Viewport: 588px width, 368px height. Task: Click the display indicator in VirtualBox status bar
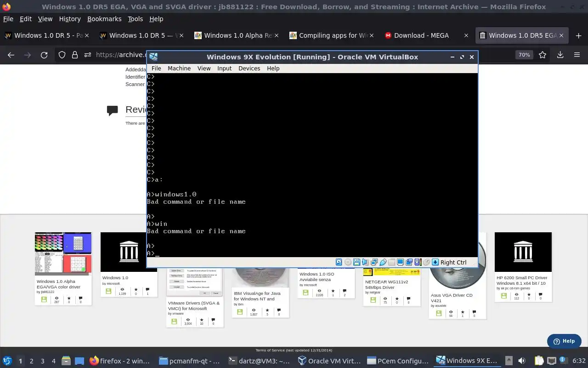[x=401, y=262]
